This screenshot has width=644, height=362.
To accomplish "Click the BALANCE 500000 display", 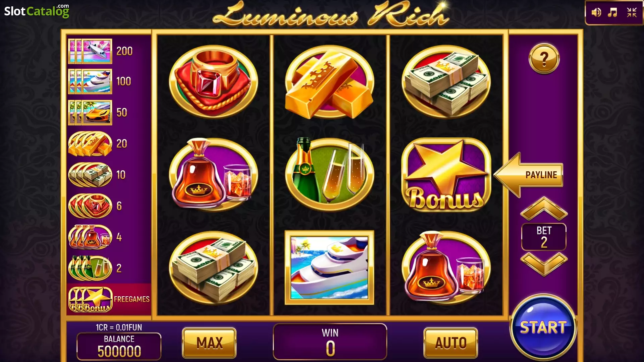I will (x=119, y=346).
